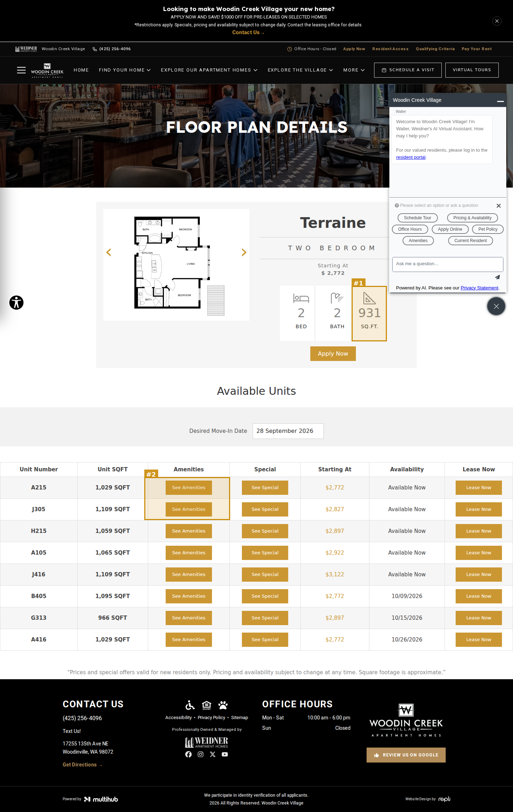513x812 pixels.
Task: Close the top promotional banner
Action: pos(497,21)
